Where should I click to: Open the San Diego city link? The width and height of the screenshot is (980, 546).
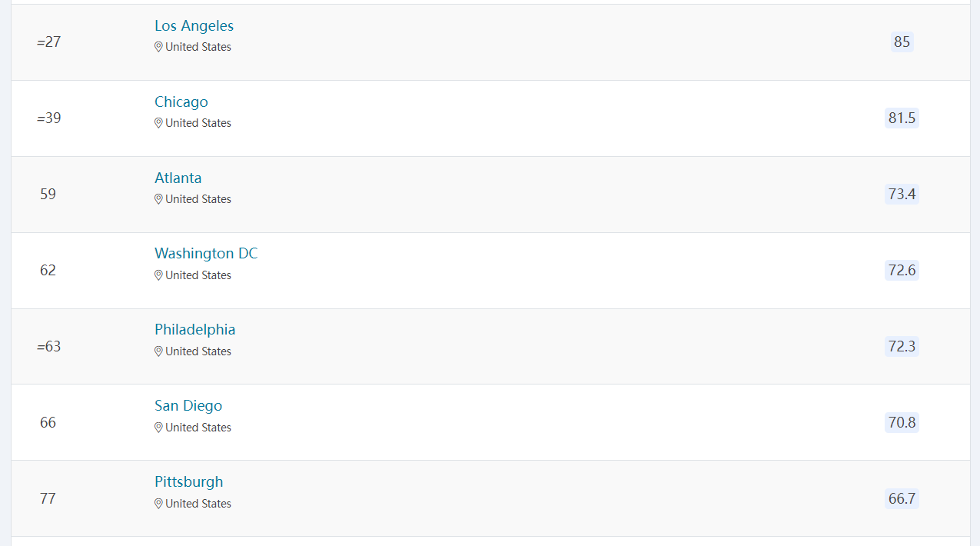click(188, 406)
